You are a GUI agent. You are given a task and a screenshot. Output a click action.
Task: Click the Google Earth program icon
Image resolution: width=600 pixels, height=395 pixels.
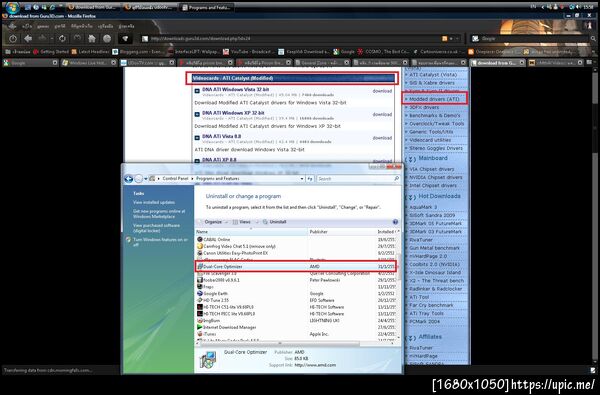pos(199,294)
